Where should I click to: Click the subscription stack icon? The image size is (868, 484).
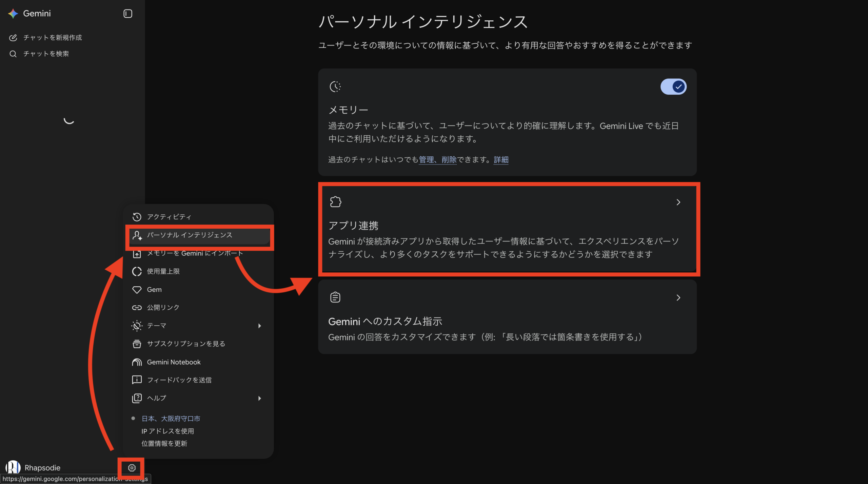pos(137,344)
